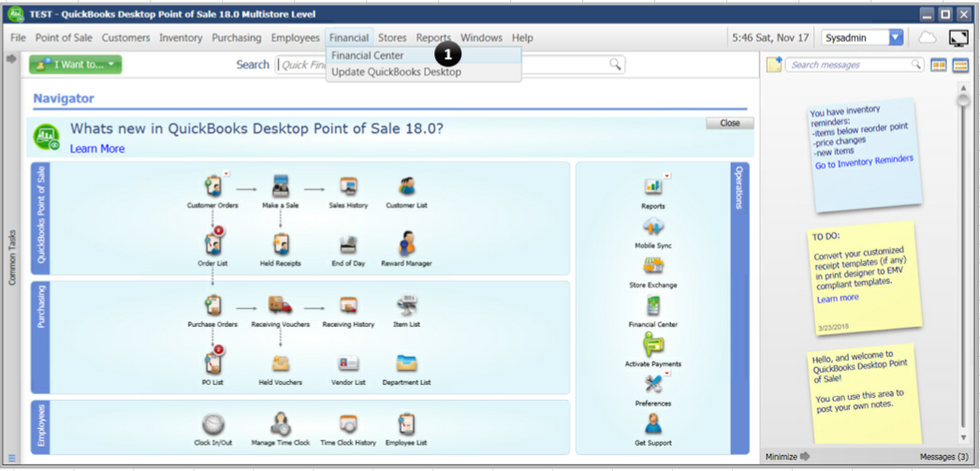Open Sales History icon

[x=348, y=185]
